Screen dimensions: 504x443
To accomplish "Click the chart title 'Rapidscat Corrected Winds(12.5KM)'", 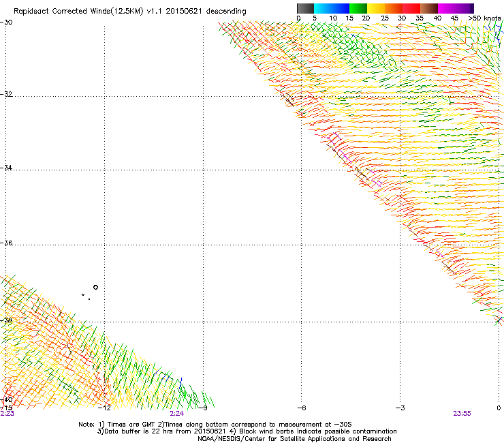I will [78, 12].
